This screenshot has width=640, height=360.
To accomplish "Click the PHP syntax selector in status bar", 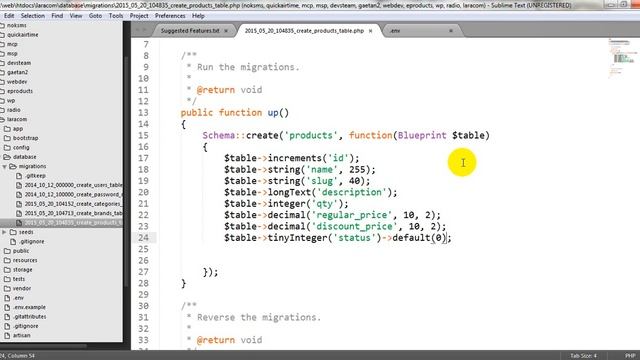I will pos(630,356).
